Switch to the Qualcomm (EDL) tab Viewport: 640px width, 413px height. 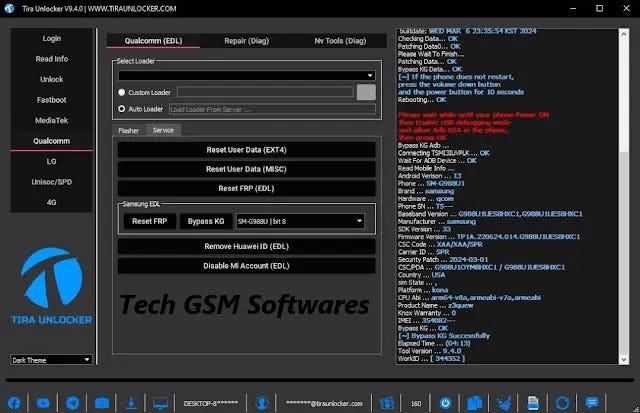tap(153, 41)
